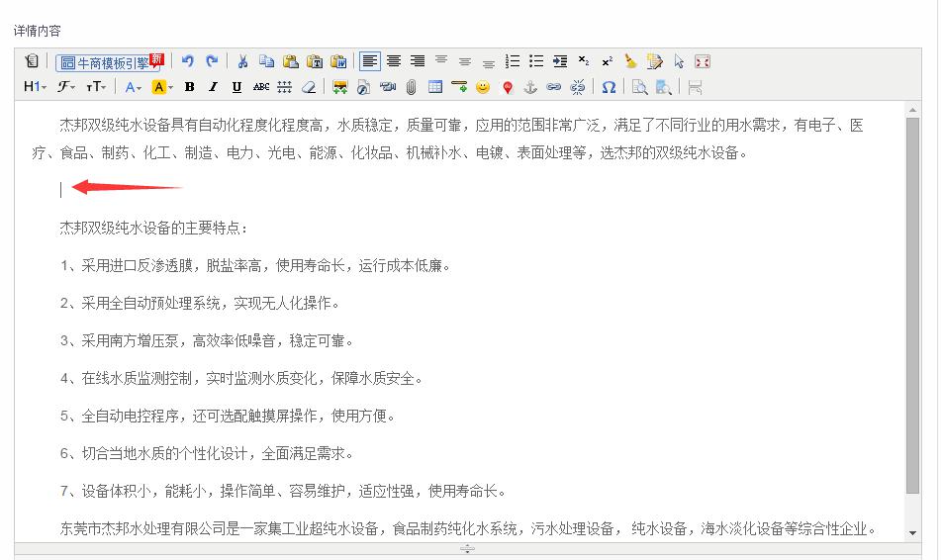Click the middle vertical alignment icon
The height and width of the screenshot is (560, 942).
point(465,61)
